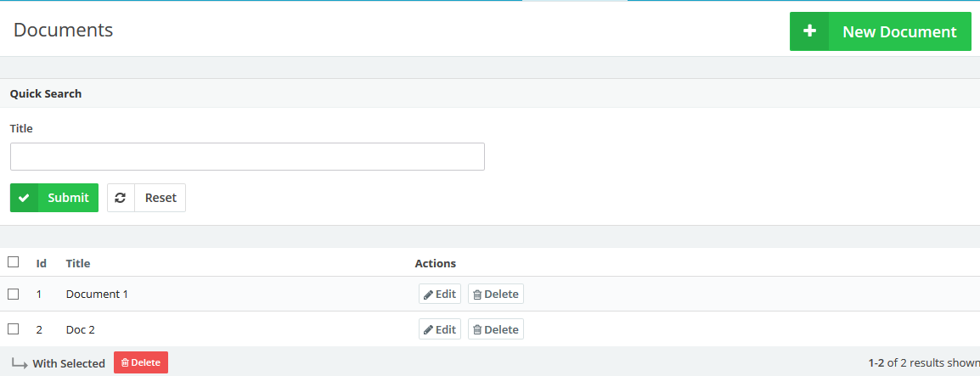Viewport: 980px width, 376px height.
Task: Click red Delete next to With Selected
Action: [x=141, y=362]
